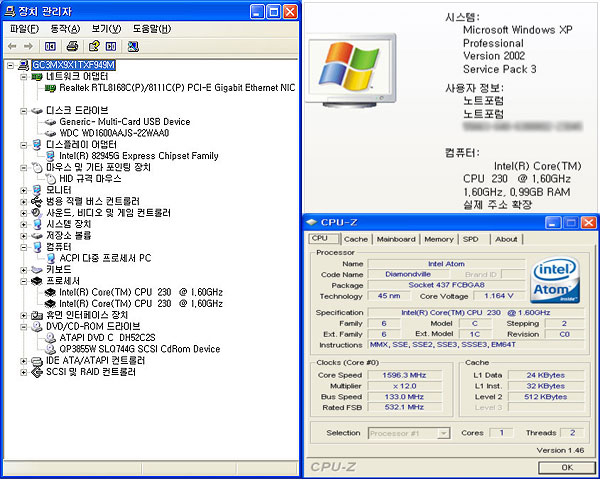The height and width of the screenshot is (481, 600).
Task: Switch to the Memory tab in CPU-Z
Action: [439, 239]
